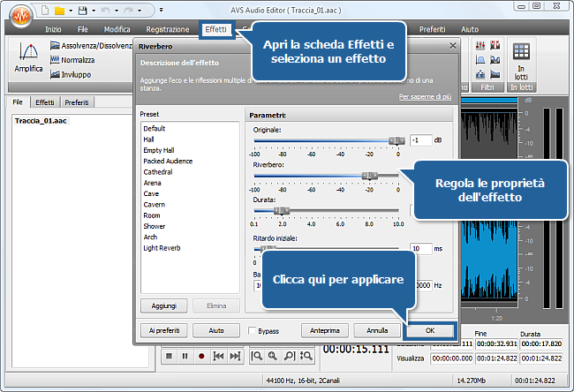Open the Registrazione ribbon tab
Screen dimensions: 574x392
[x=168, y=29]
